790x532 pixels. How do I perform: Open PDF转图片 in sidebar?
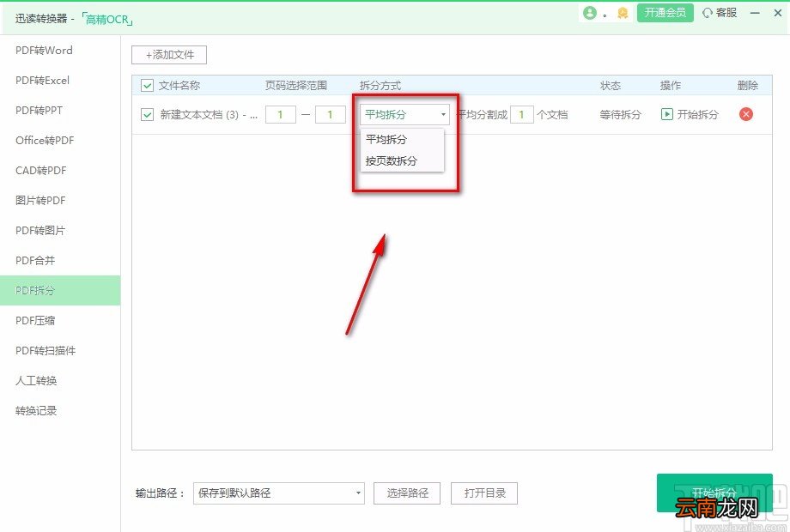click(60, 231)
